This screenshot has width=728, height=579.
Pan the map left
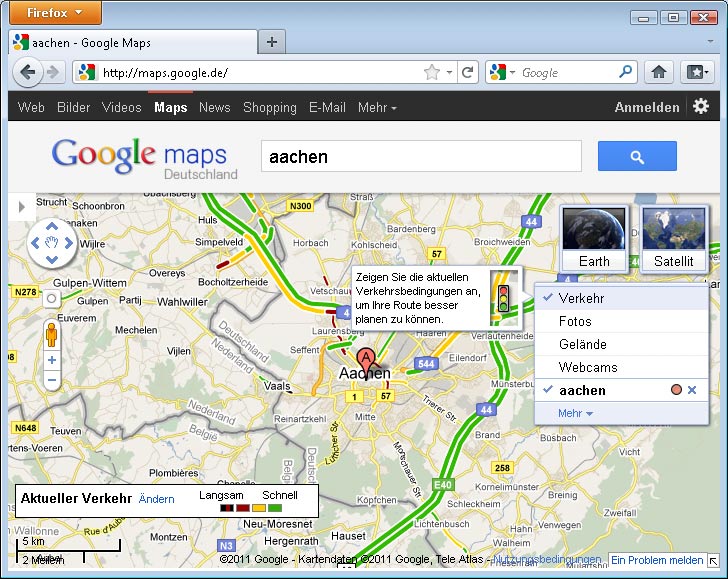point(35,243)
